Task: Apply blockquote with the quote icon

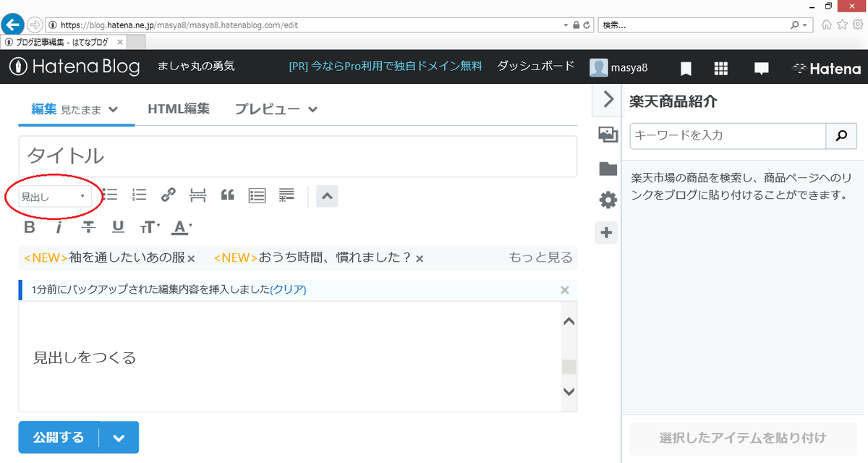Action: pos(227,195)
